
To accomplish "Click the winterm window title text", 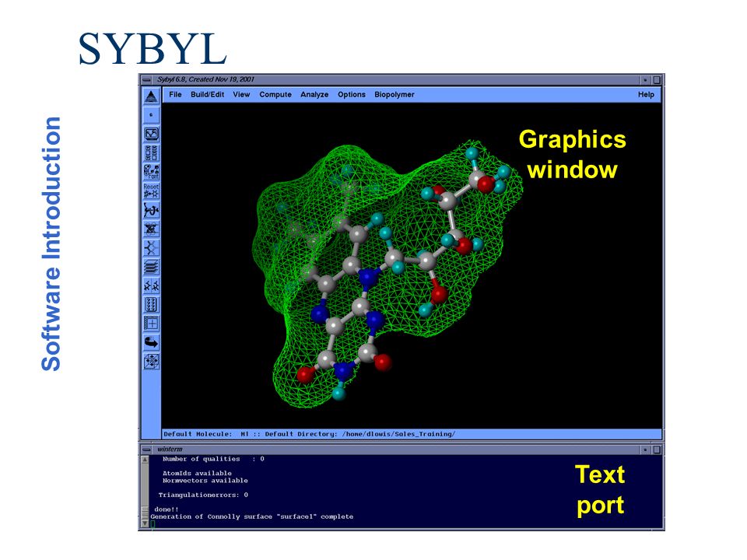I will pos(170,449).
